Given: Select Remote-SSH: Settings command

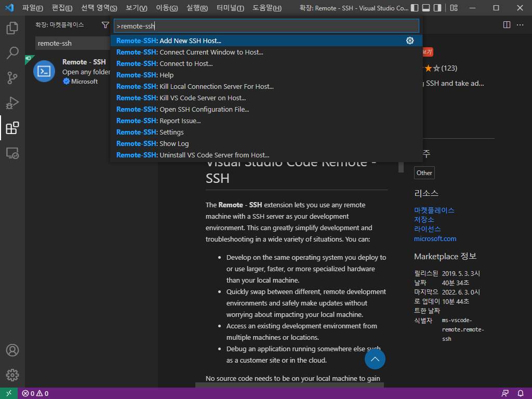Looking at the screenshot, I should [x=267, y=132].
